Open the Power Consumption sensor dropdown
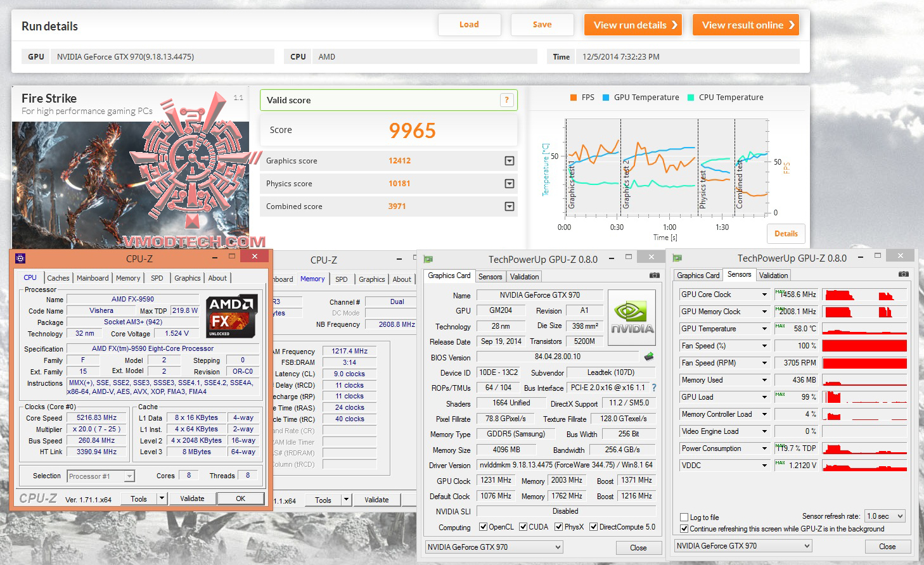Image resolution: width=924 pixels, height=565 pixels. pos(765,448)
